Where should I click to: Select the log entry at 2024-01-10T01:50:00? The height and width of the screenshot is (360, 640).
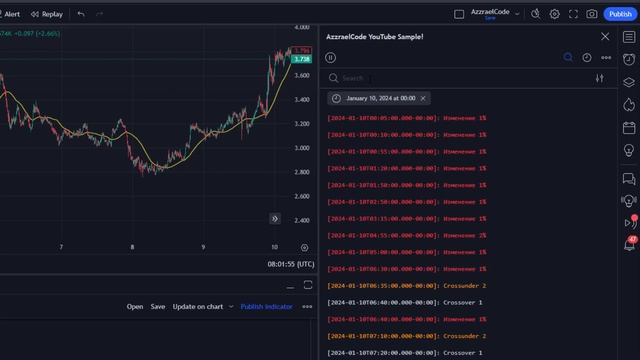tap(407, 185)
